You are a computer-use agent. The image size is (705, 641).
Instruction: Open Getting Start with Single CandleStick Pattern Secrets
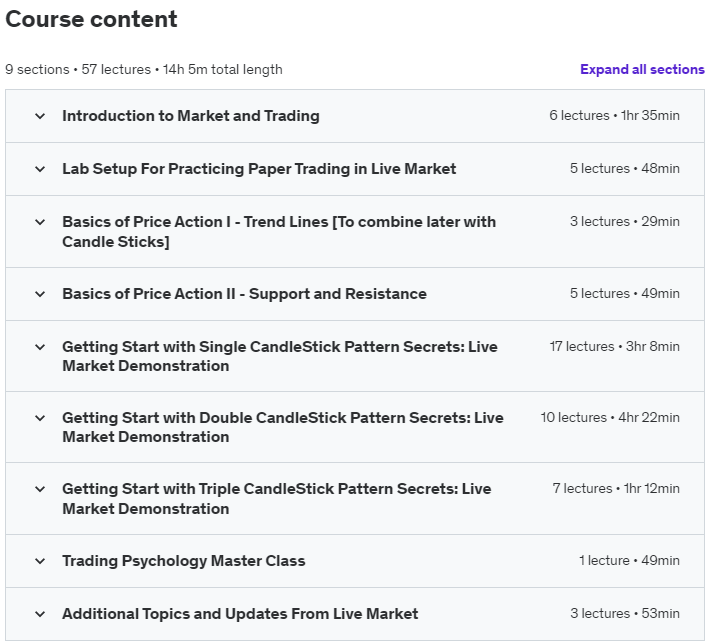280,356
